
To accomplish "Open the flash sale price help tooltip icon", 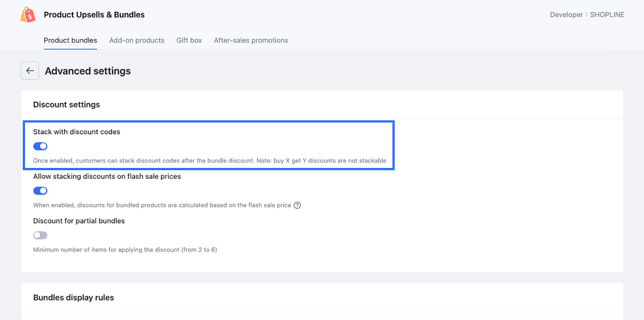I will point(297,205).
